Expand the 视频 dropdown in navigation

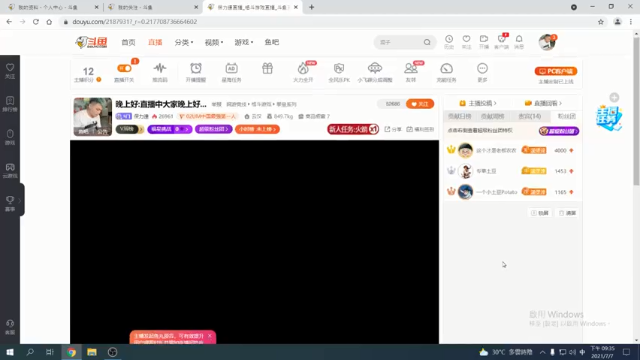click(x=213, y=42)
